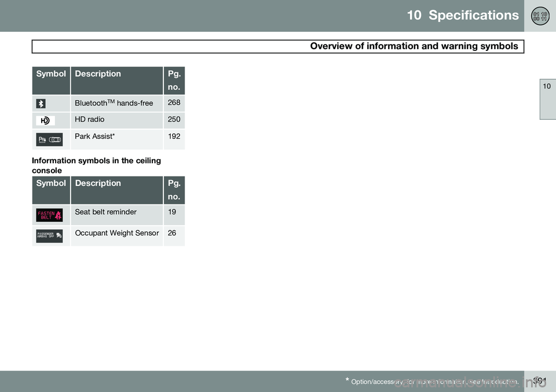Viewport: 556px width, 392px height.
Task: Click the Park Assist description text
Action: tap(94, 137)
